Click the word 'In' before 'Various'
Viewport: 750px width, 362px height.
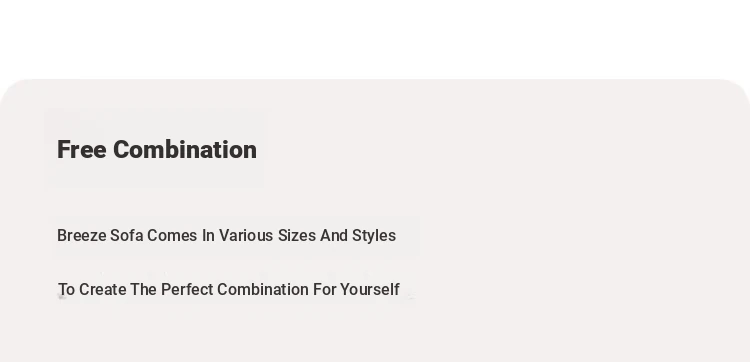pos(208,236)
